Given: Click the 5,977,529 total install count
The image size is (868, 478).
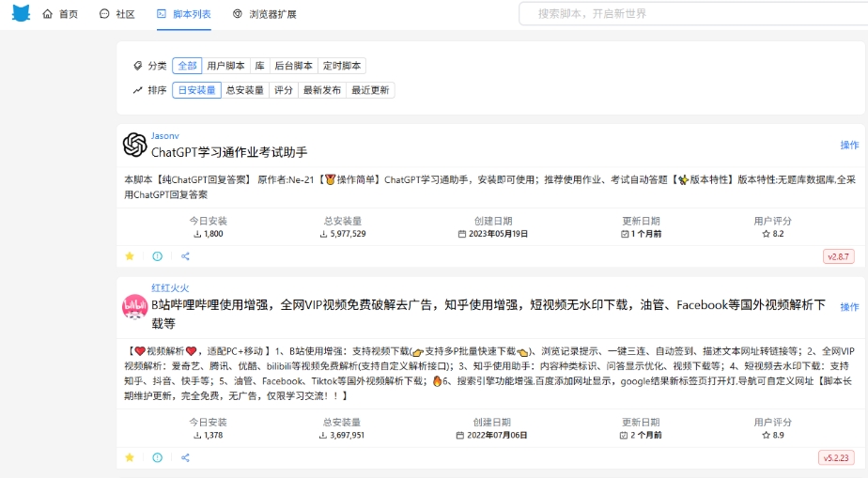Looking at the screenshot, I should 348,234.
